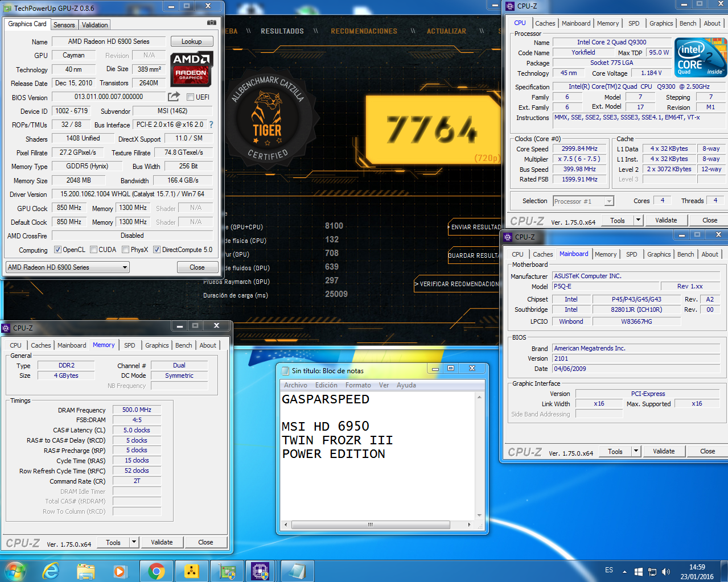Click the Notepad vertical scroll down arrow

[x=479, y=515]
